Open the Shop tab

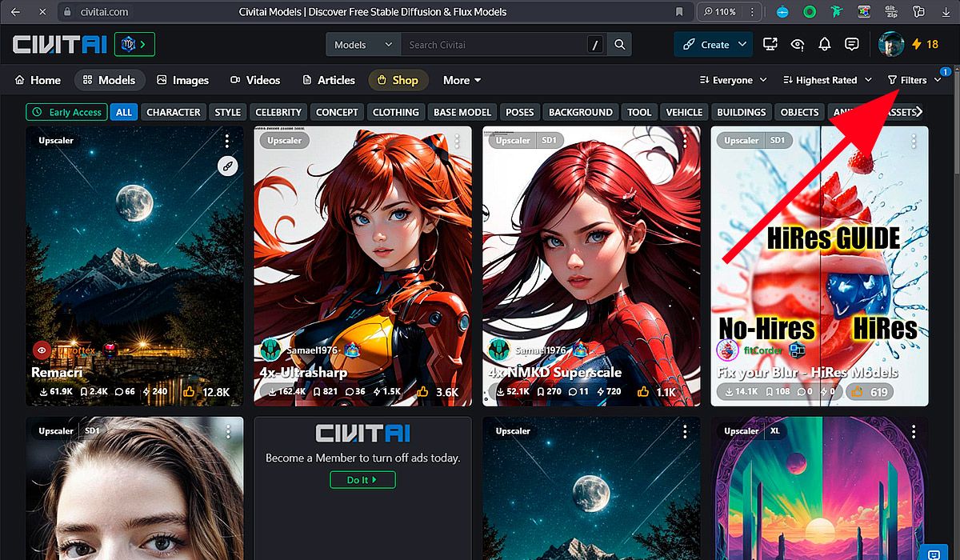[398, 80]
